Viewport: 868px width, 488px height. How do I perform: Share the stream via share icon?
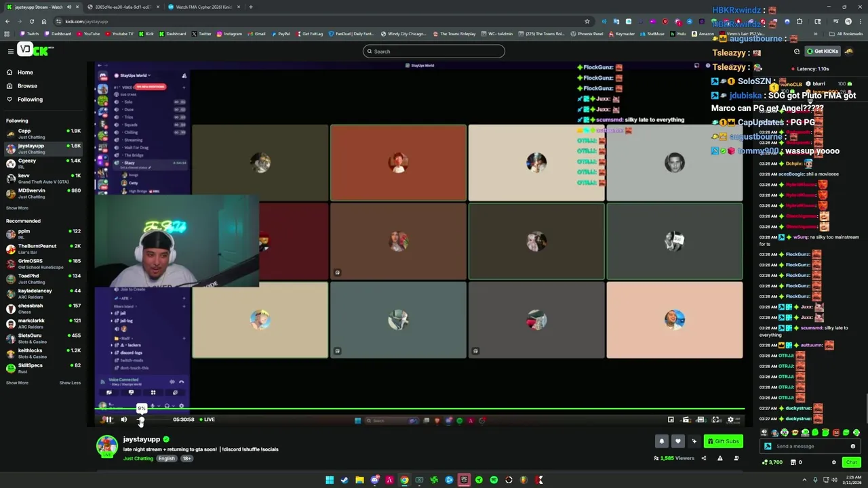coord(703,458)
